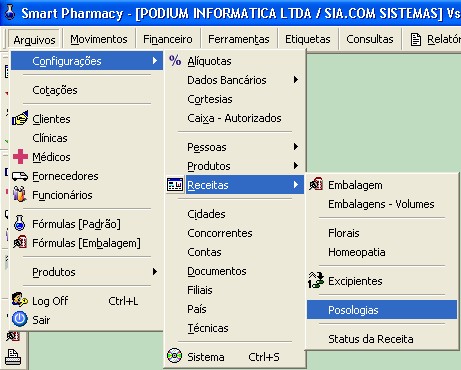The image size is (461, 370).
Task: Select Posologias from the Receitas submenu
Action: 382,310
